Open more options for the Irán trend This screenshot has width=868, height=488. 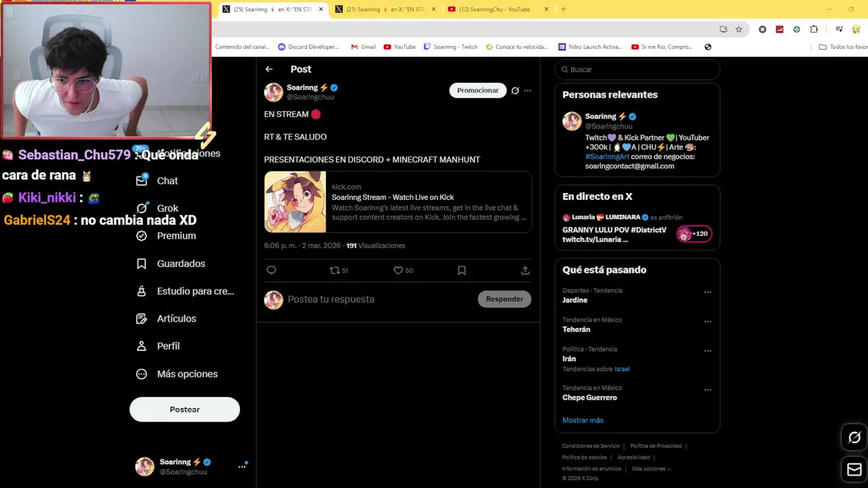click(707, 350)
